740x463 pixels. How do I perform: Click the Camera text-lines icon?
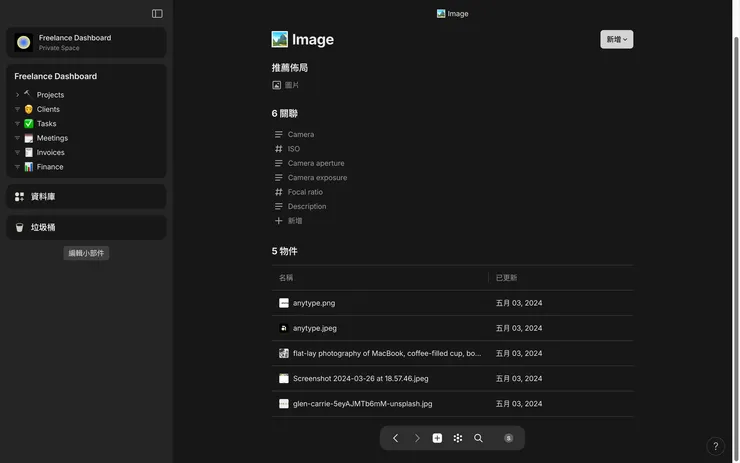[278, 135]
